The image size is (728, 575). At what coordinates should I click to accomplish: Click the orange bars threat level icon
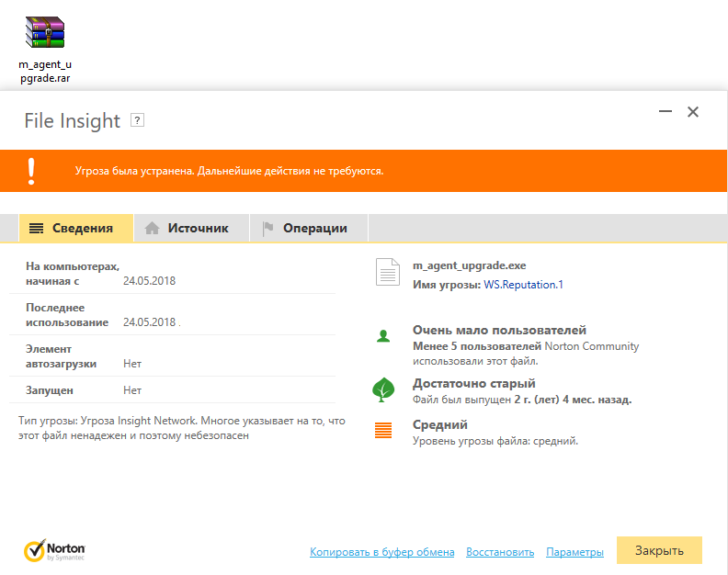[383, 430]
